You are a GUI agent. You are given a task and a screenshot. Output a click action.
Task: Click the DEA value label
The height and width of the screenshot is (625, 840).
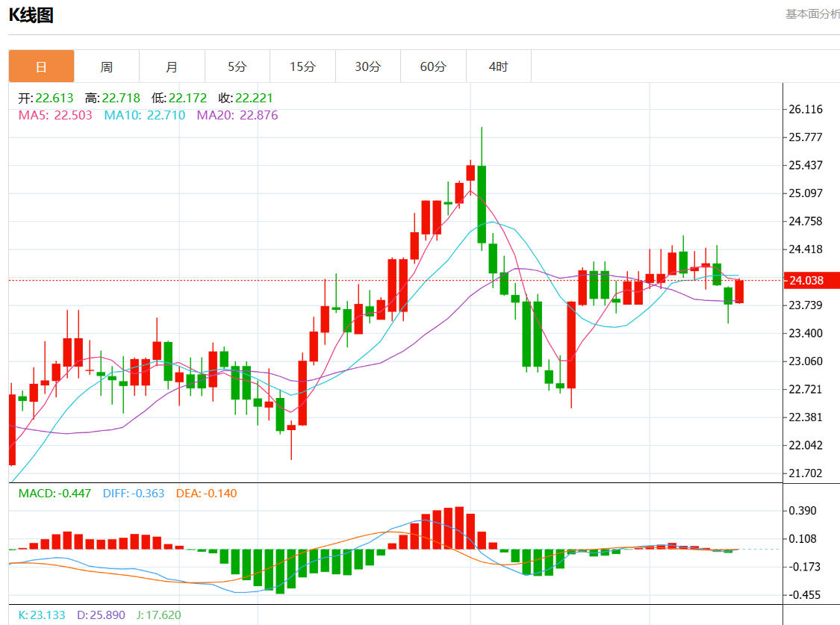(206, 494)
